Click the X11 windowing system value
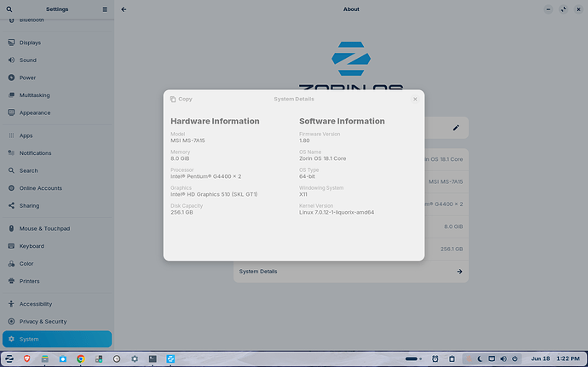The height and width of the screenshot is (367, 588). tap(303, 194)
